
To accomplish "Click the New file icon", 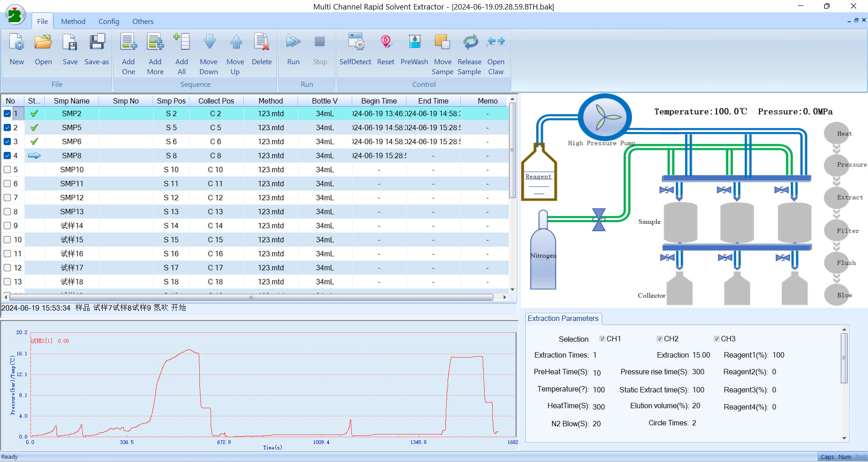I will point(17,42).
